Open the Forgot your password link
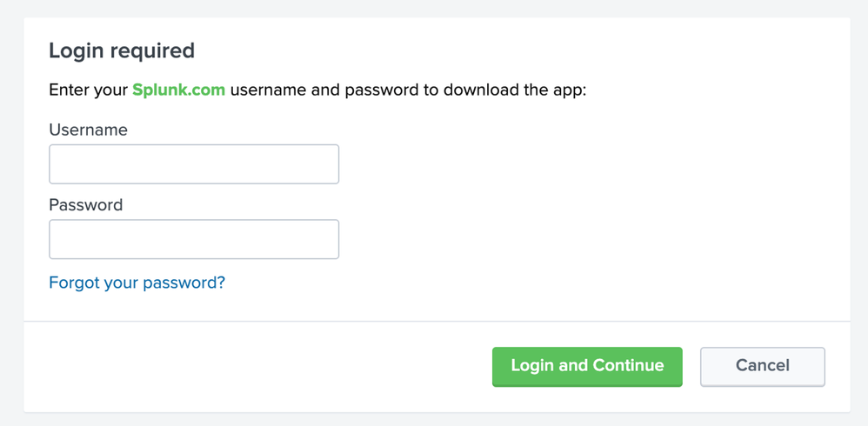The image size is (868, 426). coord(137,283)
